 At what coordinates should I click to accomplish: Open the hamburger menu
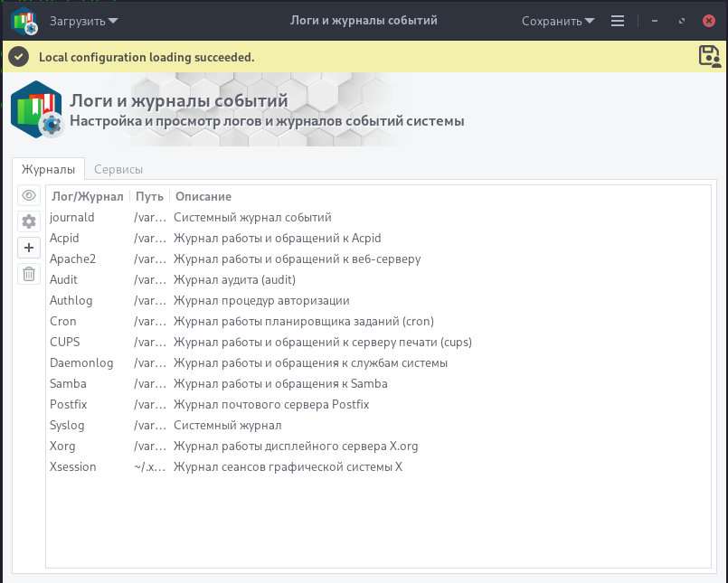618,21
